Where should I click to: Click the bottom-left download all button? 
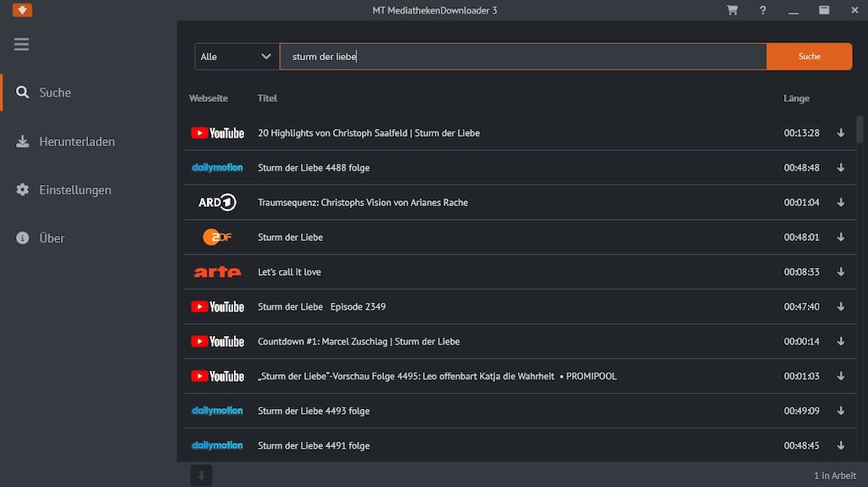202,475
